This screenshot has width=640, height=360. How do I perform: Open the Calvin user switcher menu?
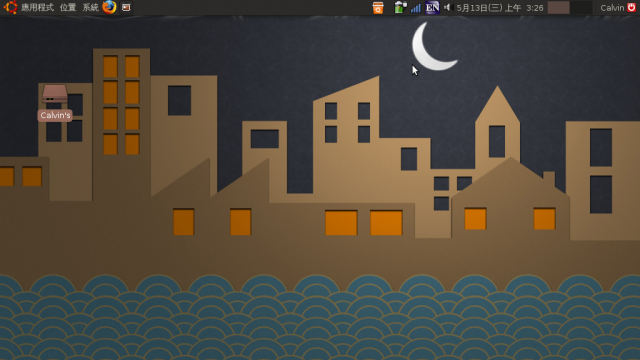tap(612, 8)
